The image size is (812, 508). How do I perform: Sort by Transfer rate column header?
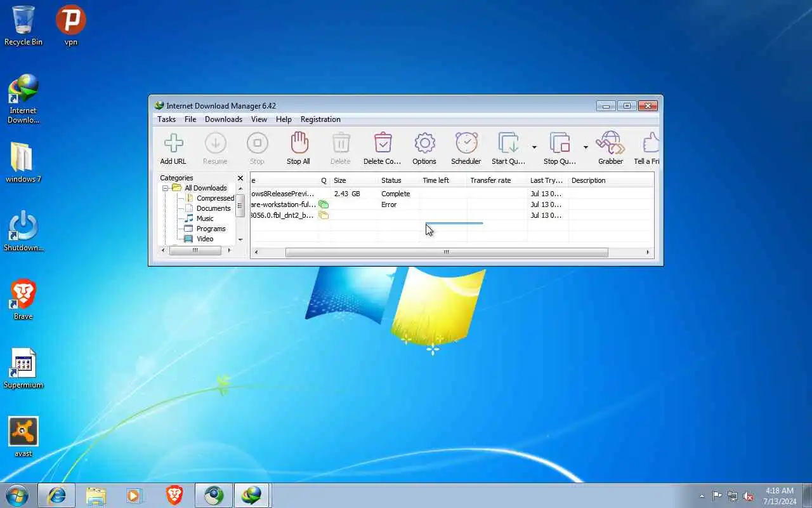click(x=497, y=180)
